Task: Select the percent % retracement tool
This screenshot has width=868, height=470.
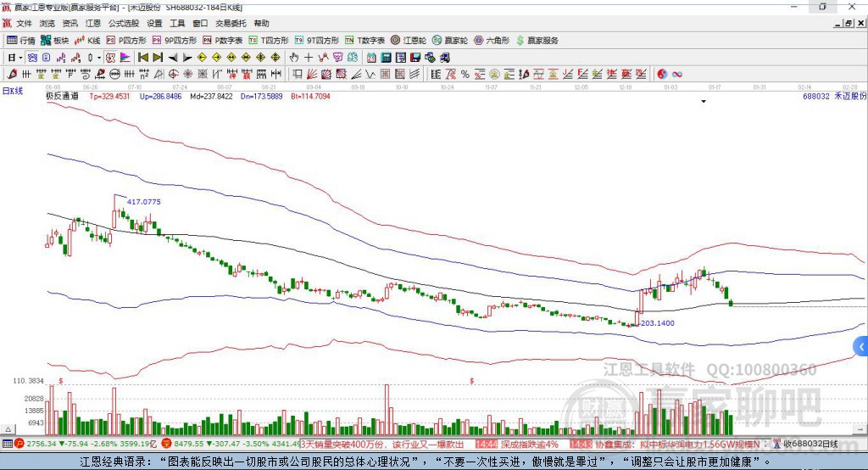Action: click(x=465, y=75)
